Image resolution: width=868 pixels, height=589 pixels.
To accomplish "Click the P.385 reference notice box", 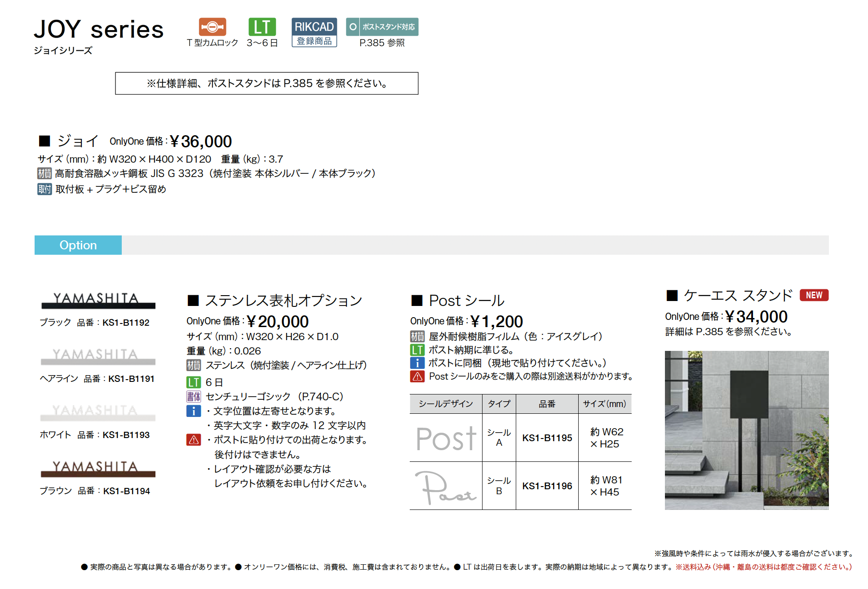I will point(266,84).
